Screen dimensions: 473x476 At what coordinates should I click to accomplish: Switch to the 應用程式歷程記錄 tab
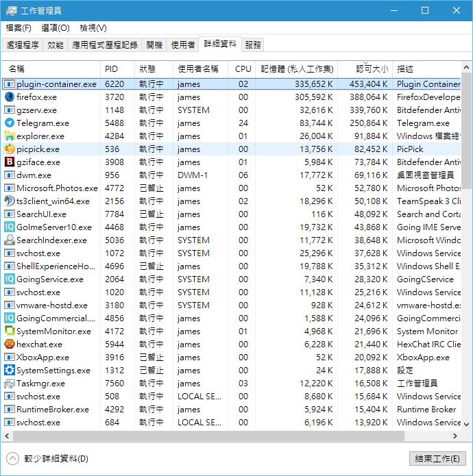click(x=105, y=45)
